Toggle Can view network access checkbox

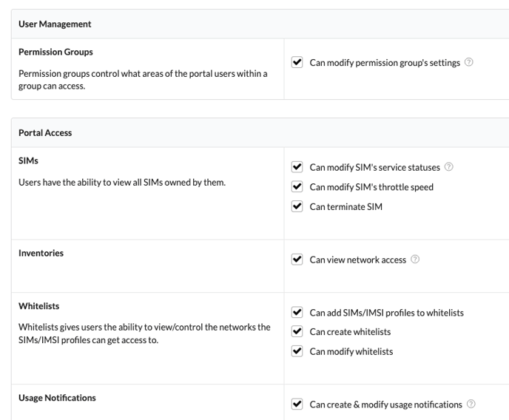coord(297,260)
